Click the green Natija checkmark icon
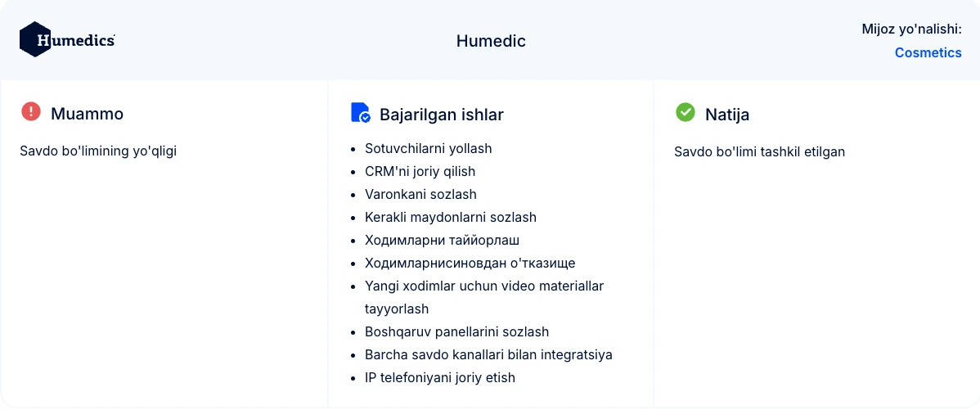Screen dimensions: 980x410 point(686,112)
